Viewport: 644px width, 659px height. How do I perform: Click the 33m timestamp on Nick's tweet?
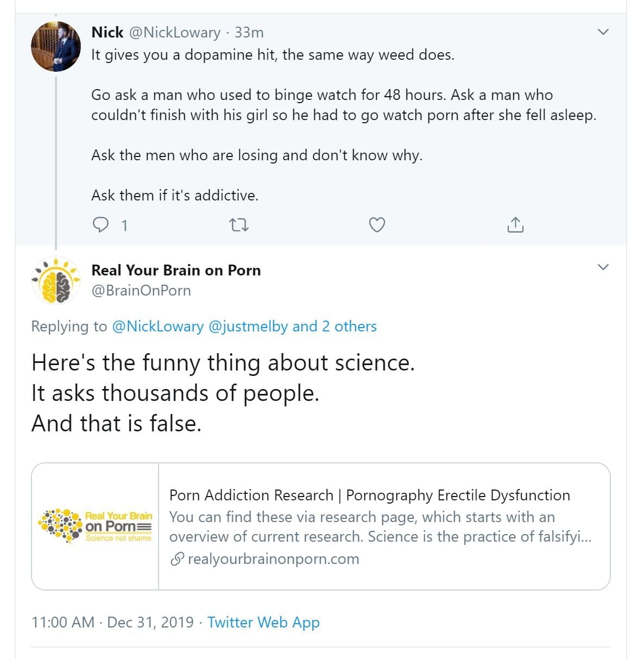click(x=249, y=33)
